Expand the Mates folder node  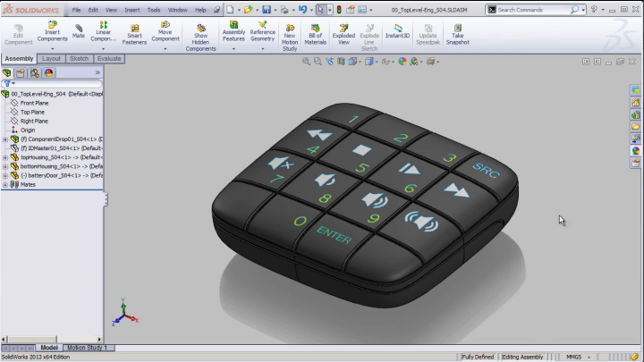tap(5, 185)
